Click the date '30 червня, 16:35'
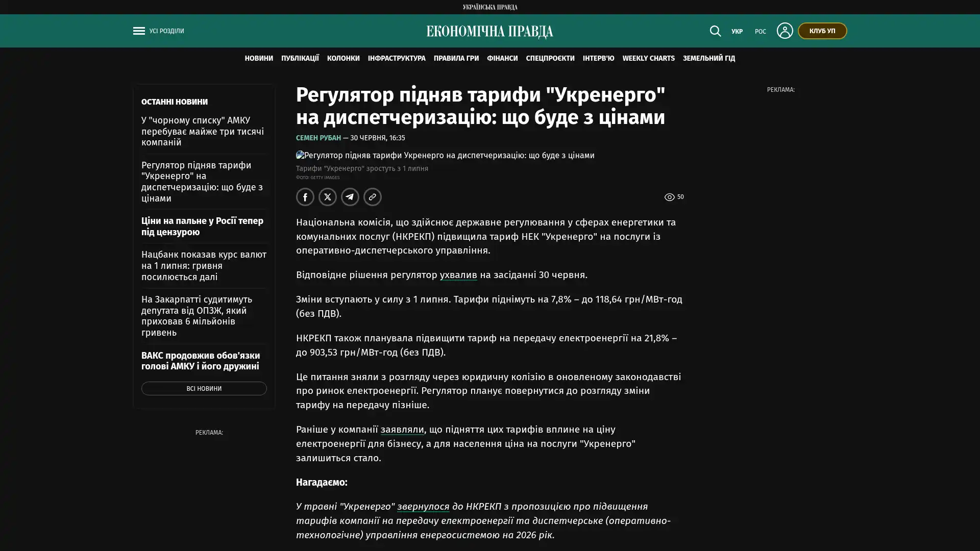 tap(378, 138)
